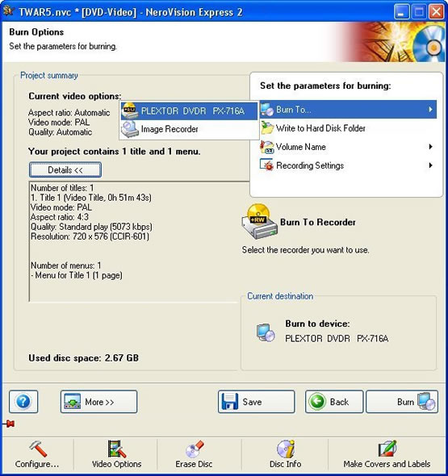
Task: Click the Configure hammer icon
Action: tap(38, 449)
